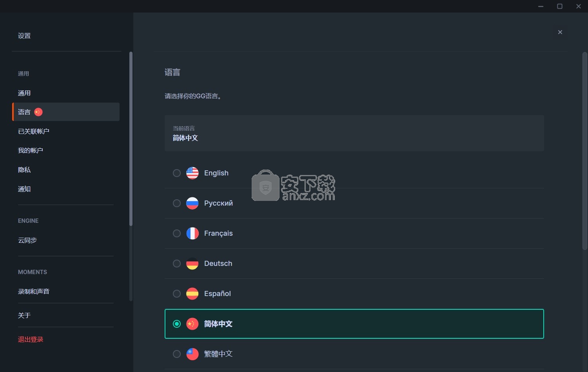Maximize the application window
This screenshot has width=588, height=372.
[560, 6]
